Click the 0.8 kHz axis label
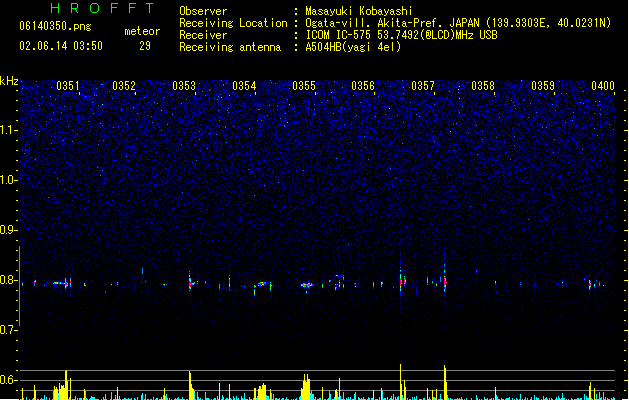Screen dimensions: 629x400 [8, 280]
